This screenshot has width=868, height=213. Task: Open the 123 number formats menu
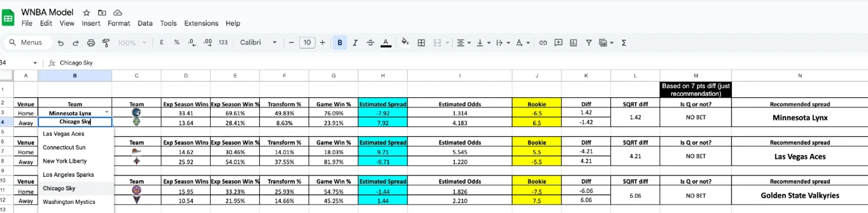tap(223, 42)
